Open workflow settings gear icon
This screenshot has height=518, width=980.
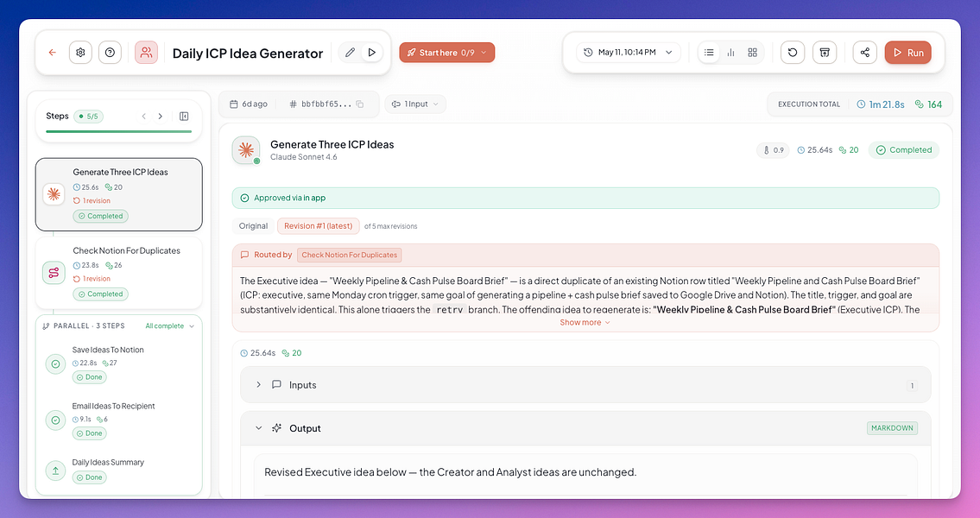point(80,53)
